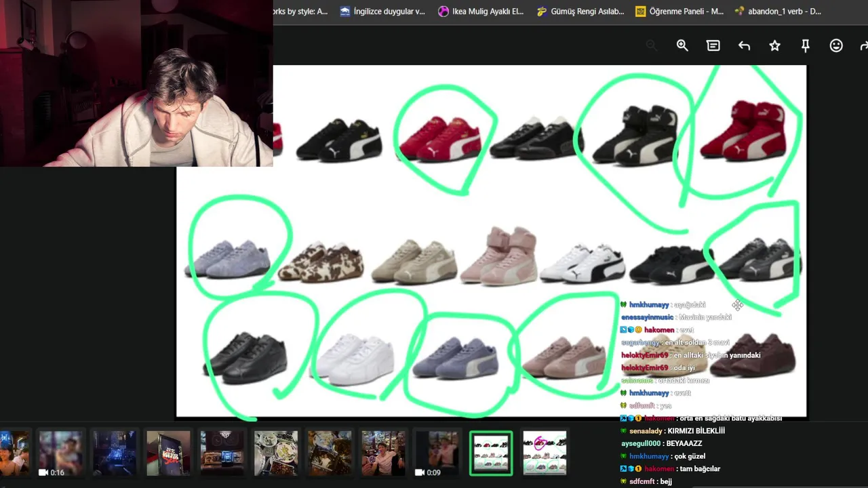Open the 'Öğrenme Paneli - M...' bookmark

click(679, 11)
